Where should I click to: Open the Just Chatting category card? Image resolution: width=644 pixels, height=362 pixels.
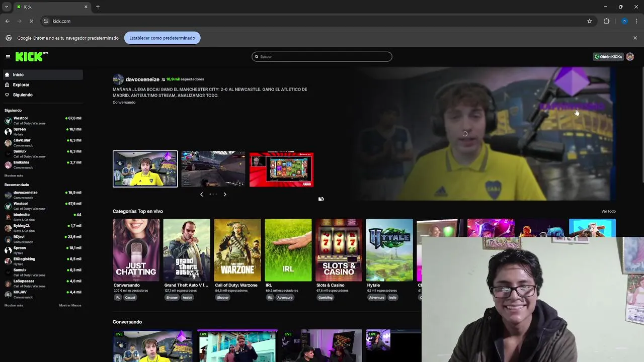[136, 250]
